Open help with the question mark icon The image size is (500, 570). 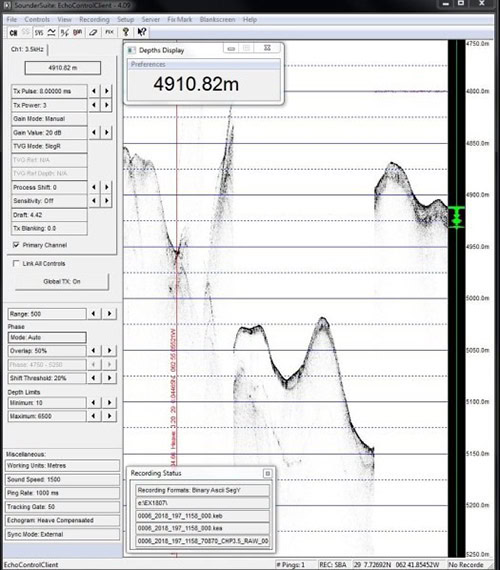126,32
